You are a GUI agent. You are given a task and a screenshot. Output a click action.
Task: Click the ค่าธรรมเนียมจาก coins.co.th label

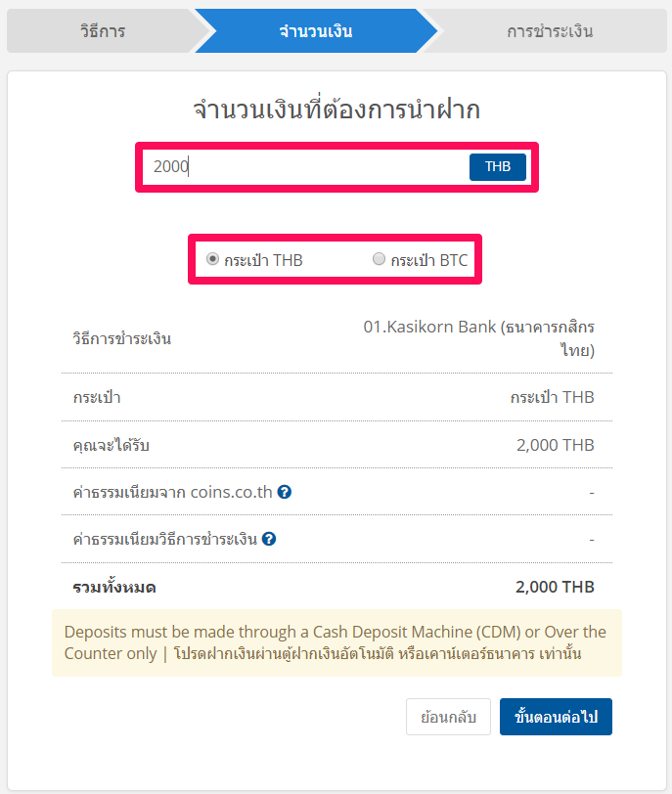173,492
